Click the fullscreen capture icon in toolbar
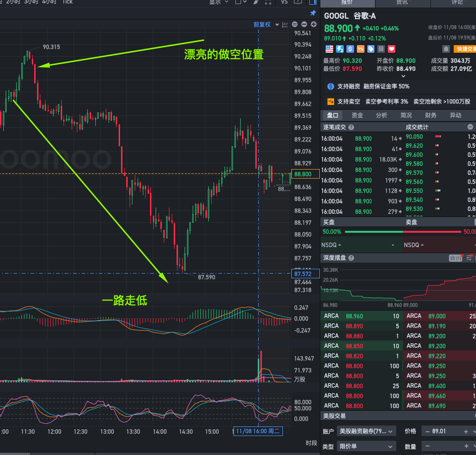Viewport: 476px width, 455px height. (268, 2)
